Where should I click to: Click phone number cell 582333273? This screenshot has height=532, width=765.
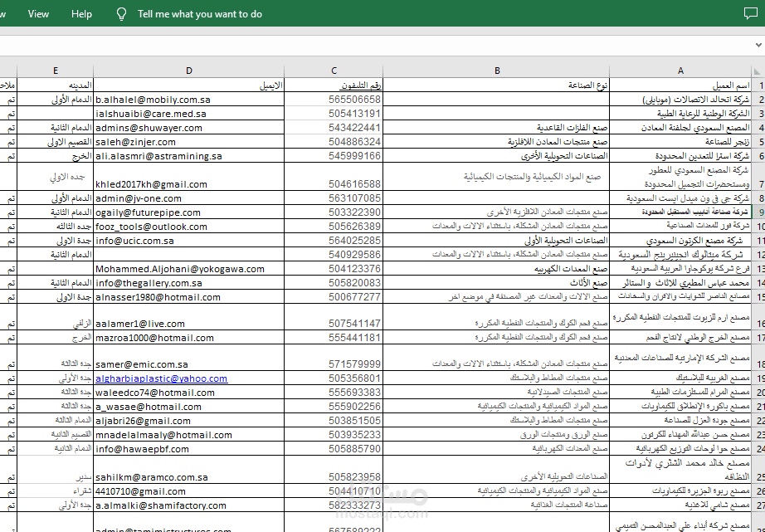(334, 505)
